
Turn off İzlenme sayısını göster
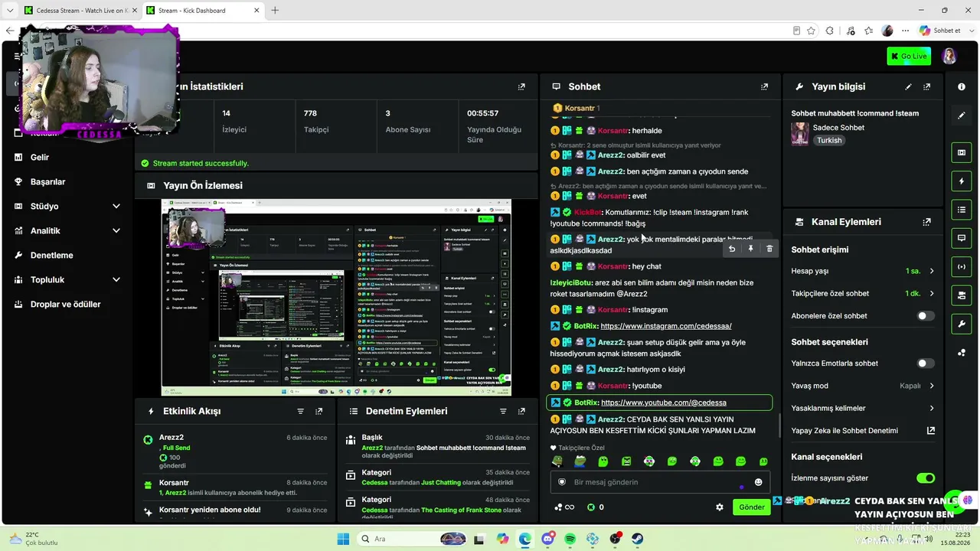click(926, 478)
